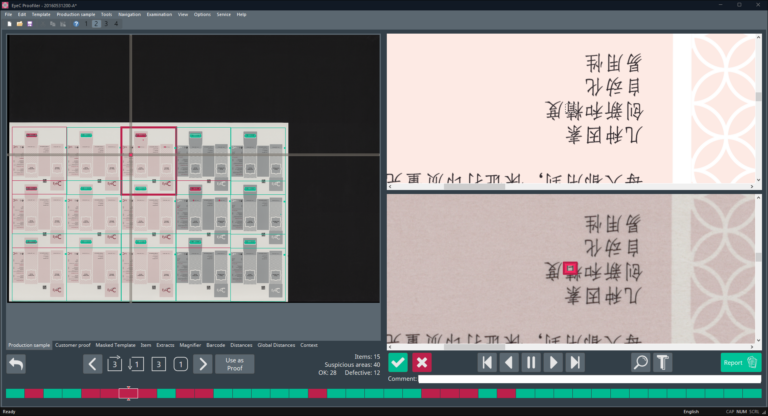Jump to first defect area
The width and height of the screenshot is (768, 416).
487,363
